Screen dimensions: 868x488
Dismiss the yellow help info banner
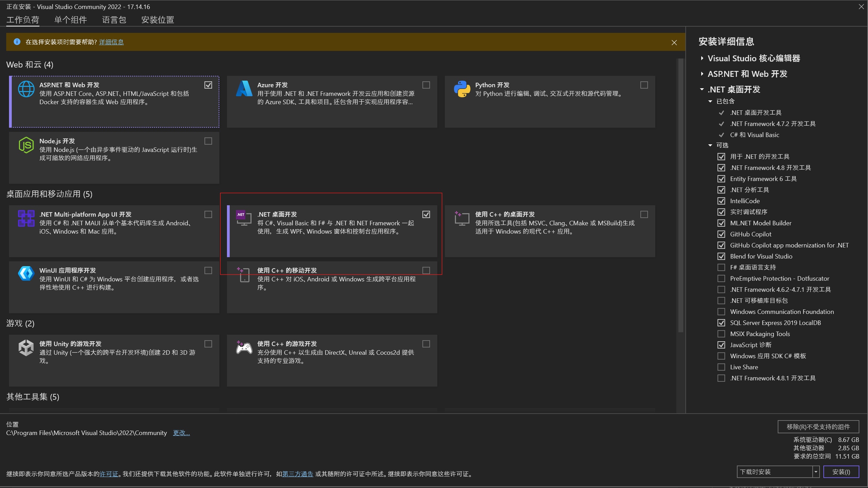click(674, 43)
